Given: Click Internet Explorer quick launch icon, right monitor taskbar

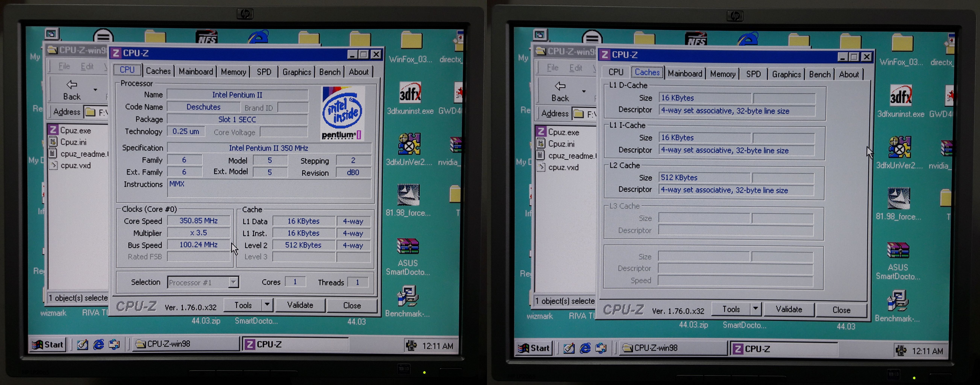Looking at the screenshot, I should (x=585, y=348).
